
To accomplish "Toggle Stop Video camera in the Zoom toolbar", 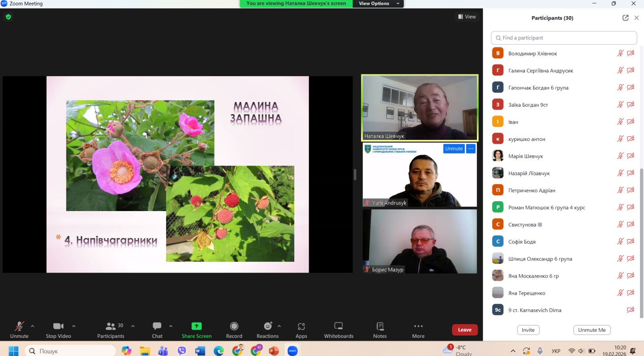I will pyautogui.click(x=58, y=326).
